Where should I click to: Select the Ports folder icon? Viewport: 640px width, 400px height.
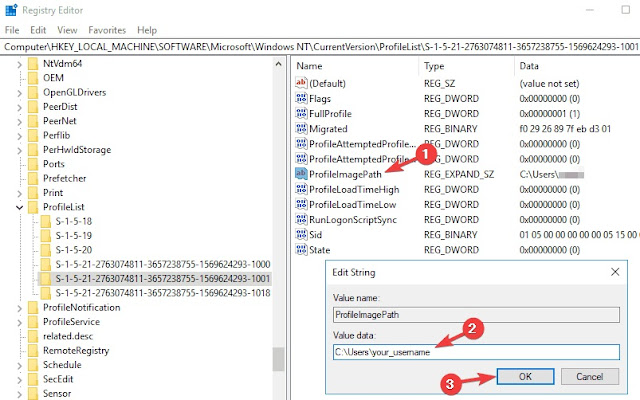pos(33,164)
